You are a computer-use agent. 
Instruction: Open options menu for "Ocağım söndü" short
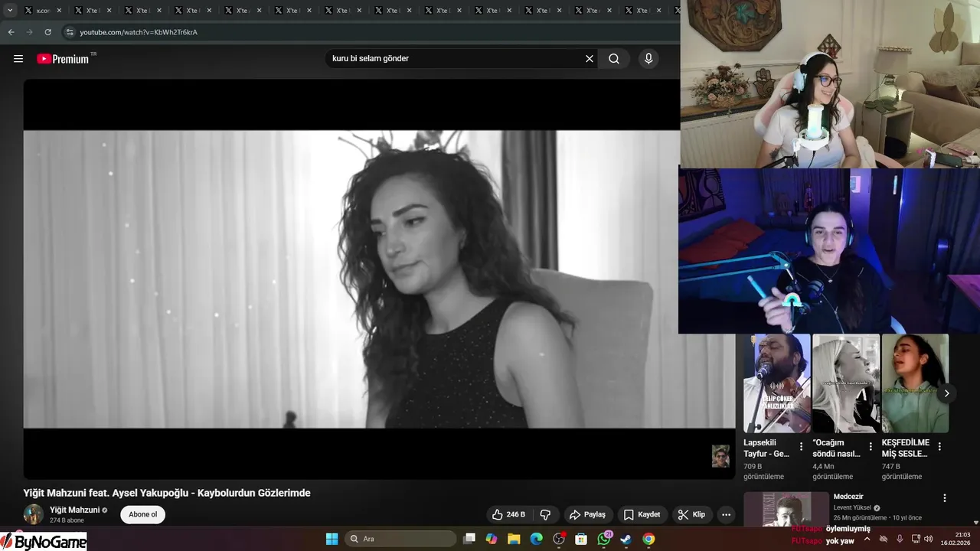coord(871,446)
